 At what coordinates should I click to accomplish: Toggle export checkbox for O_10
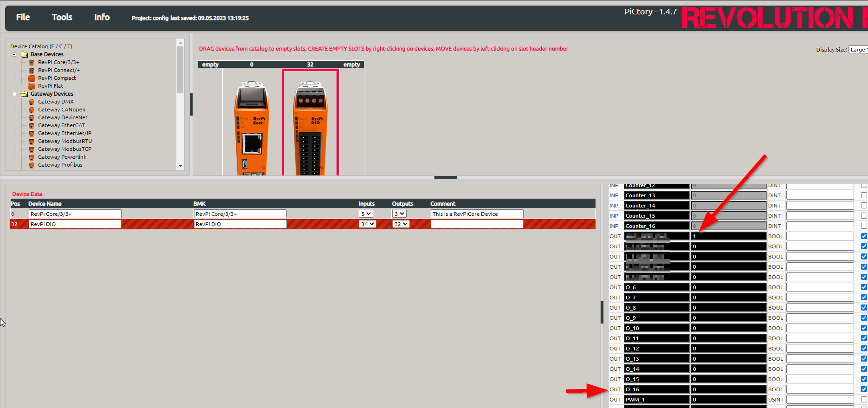coord(864,328)
